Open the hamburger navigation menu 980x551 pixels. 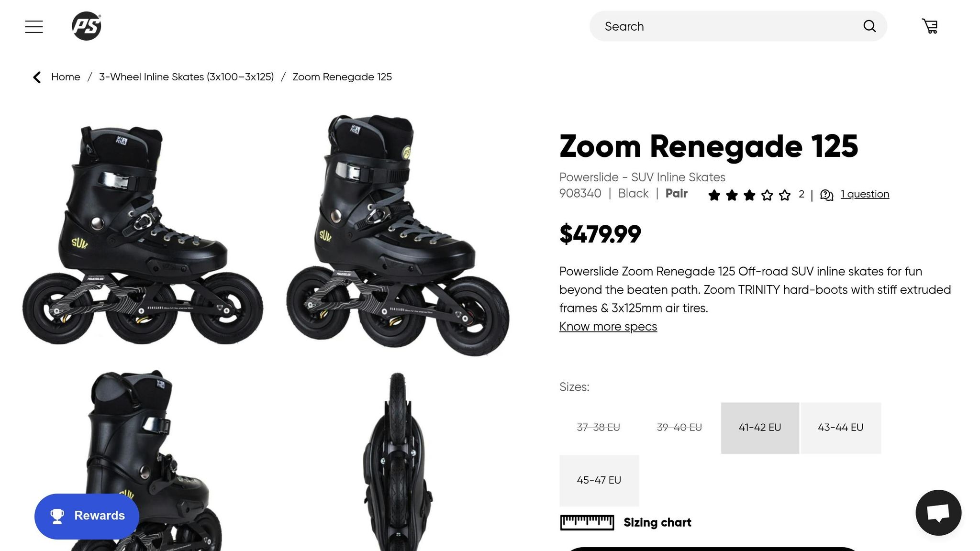(33, 26)
